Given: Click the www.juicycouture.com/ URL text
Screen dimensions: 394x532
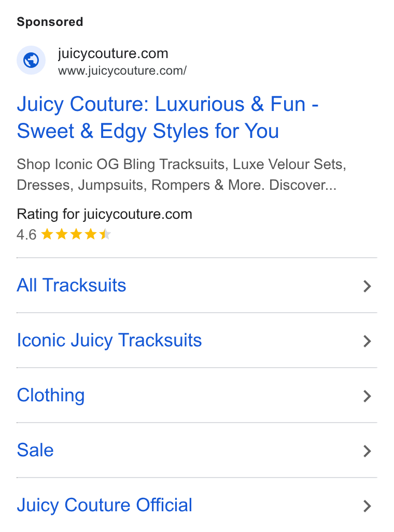Looking at the screenshot, I should pos(122,71).
